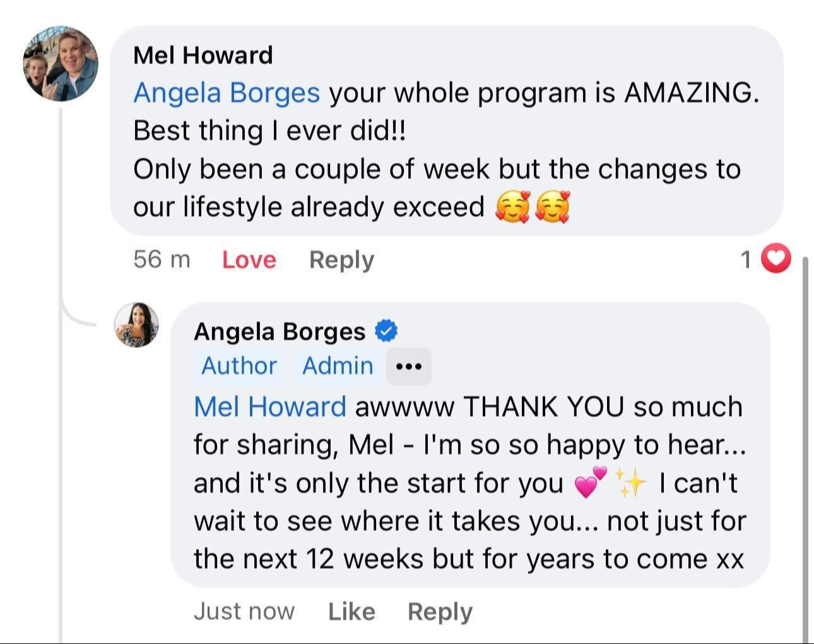Viewport: 814px width, 644px height.
Task: Click Mel Howard's name on the top comment
Action: [x=203, y=56]
